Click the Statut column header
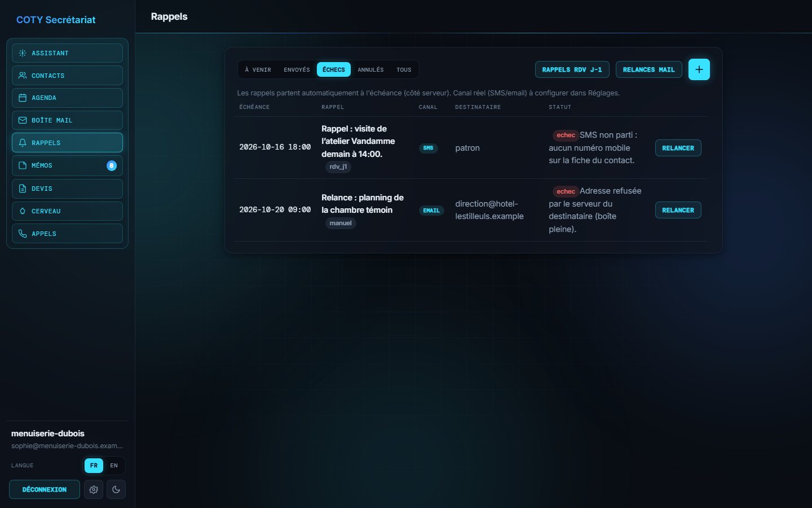This screenshot has width=812, height=508. [560, 107]
